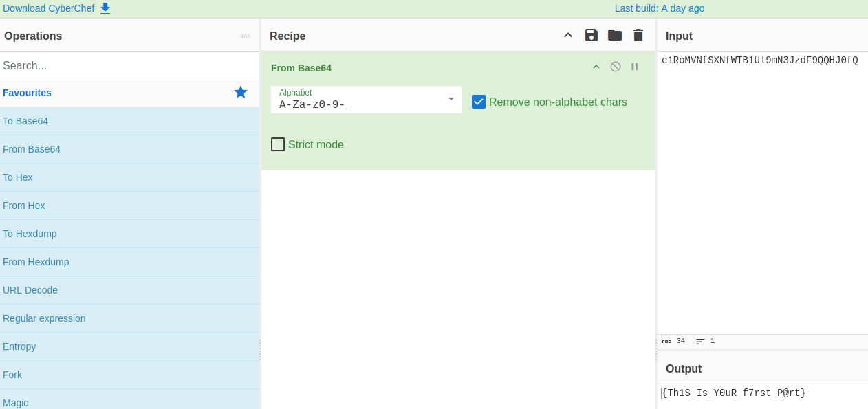Select the To Base64 operation
Screen dimensions: 868x409
[x=129, y=121]
